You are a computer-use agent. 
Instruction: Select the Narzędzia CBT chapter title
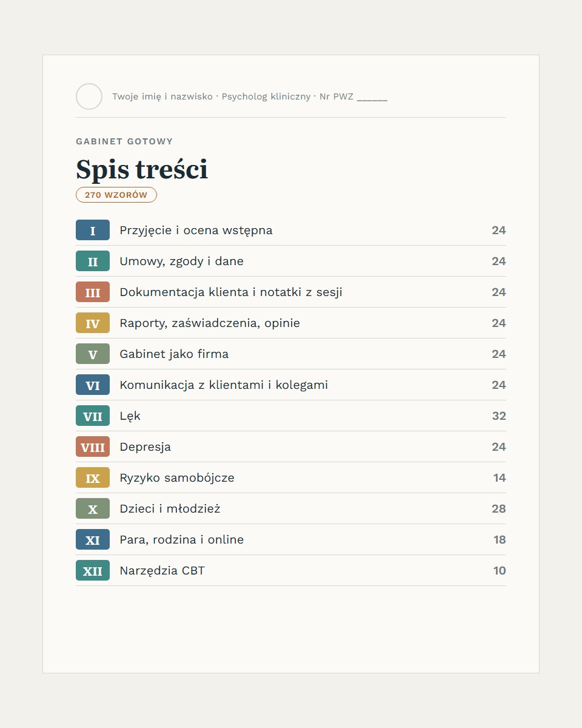coord(162,571)
